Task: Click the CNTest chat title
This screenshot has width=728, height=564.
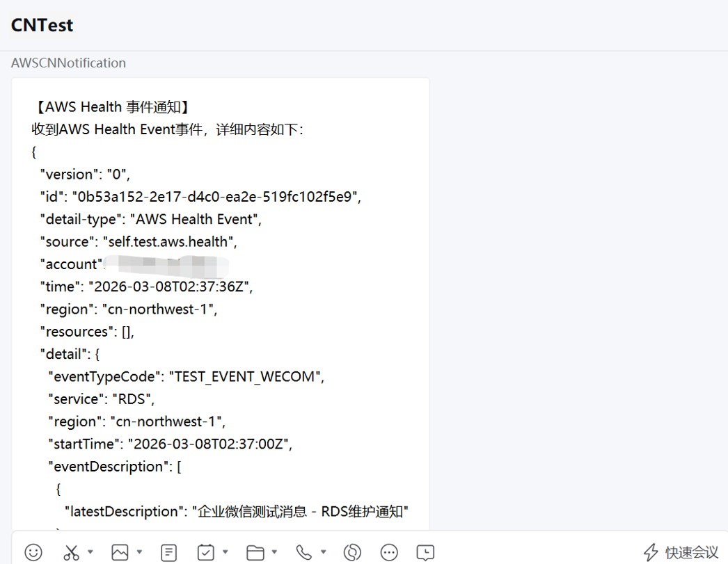Action: tap(42, 25)
